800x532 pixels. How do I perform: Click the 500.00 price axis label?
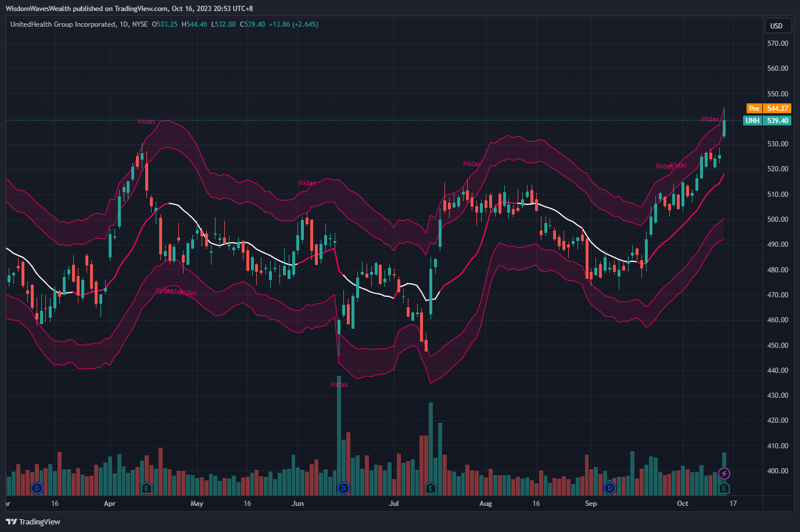click(777, 220)
